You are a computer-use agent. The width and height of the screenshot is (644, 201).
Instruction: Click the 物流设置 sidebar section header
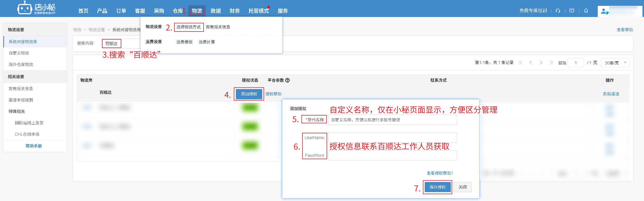[35, 30]
